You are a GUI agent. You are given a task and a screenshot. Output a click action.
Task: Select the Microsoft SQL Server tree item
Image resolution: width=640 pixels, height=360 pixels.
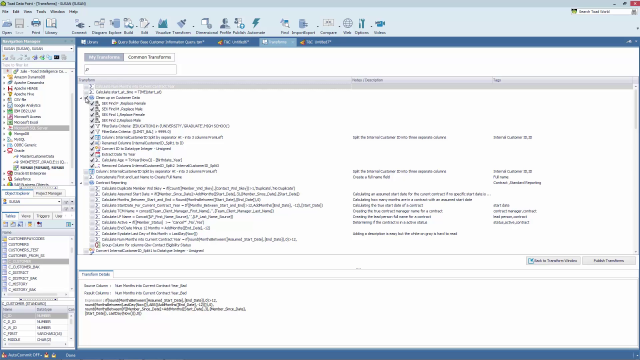pos(31,128)
